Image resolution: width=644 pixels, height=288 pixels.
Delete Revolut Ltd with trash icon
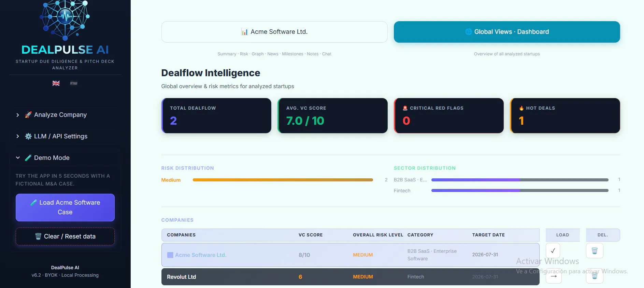click(x=595, y=275)
